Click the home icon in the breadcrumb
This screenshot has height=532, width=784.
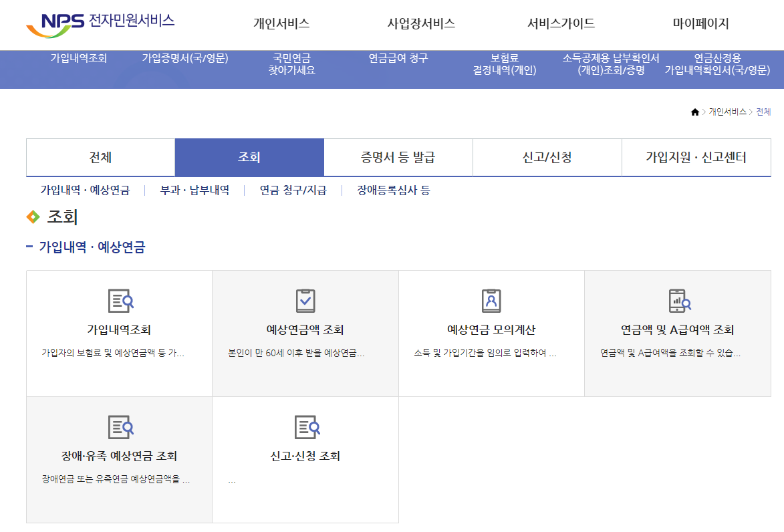(x=694, y=112)
